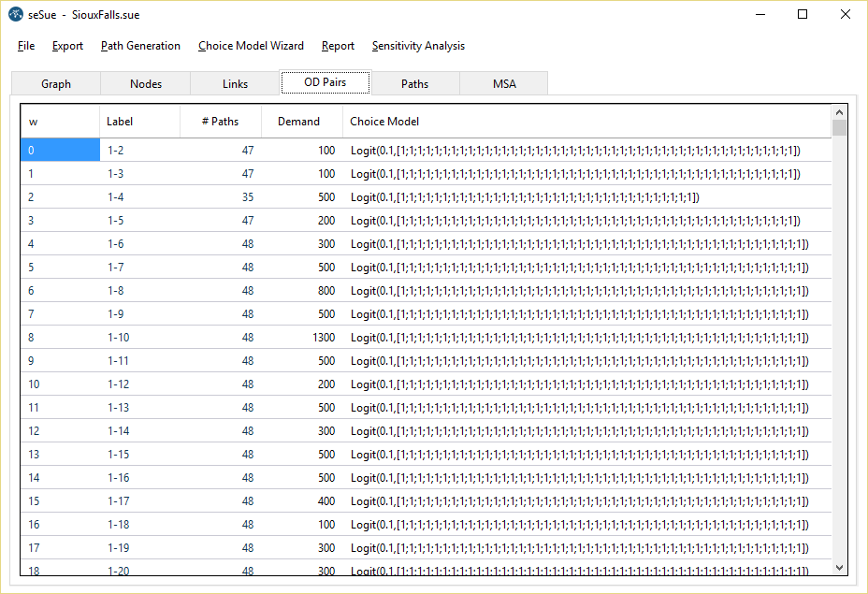Click the scrollbar up arrow

click(839, 112)
